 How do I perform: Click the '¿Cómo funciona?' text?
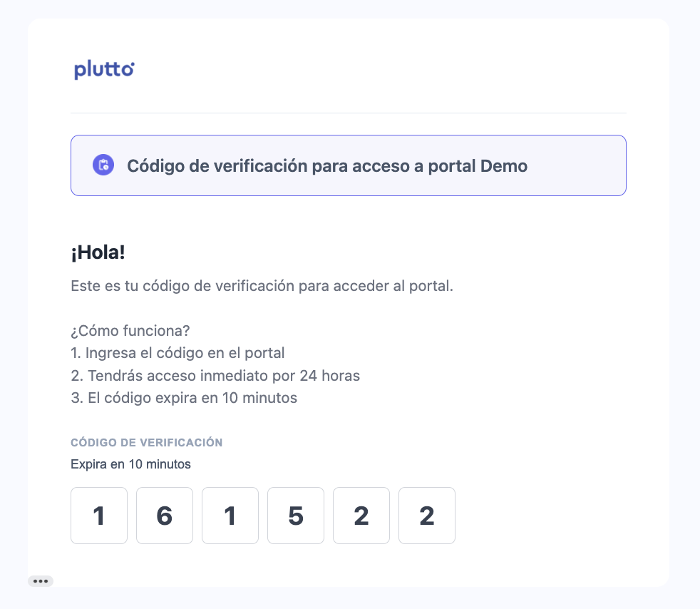pos(130,331)
